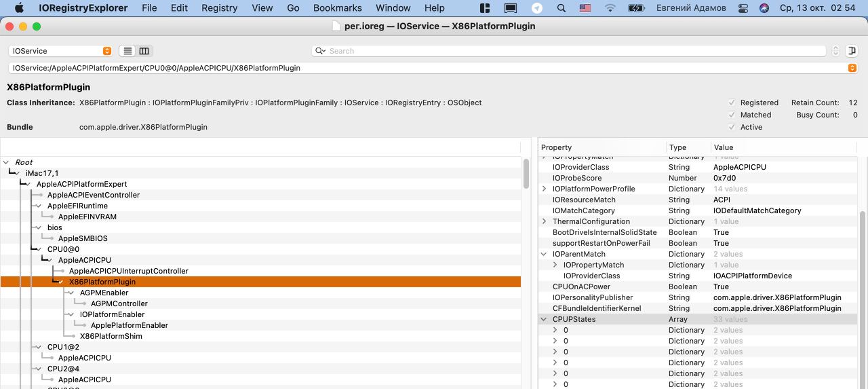Collapse the Root tree node

(x=6, y=162)
